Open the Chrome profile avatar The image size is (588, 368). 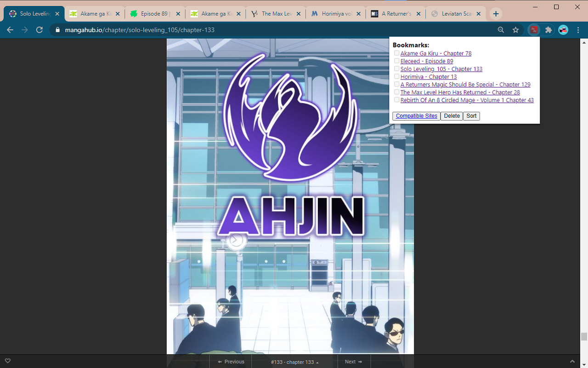coord(563,30)
